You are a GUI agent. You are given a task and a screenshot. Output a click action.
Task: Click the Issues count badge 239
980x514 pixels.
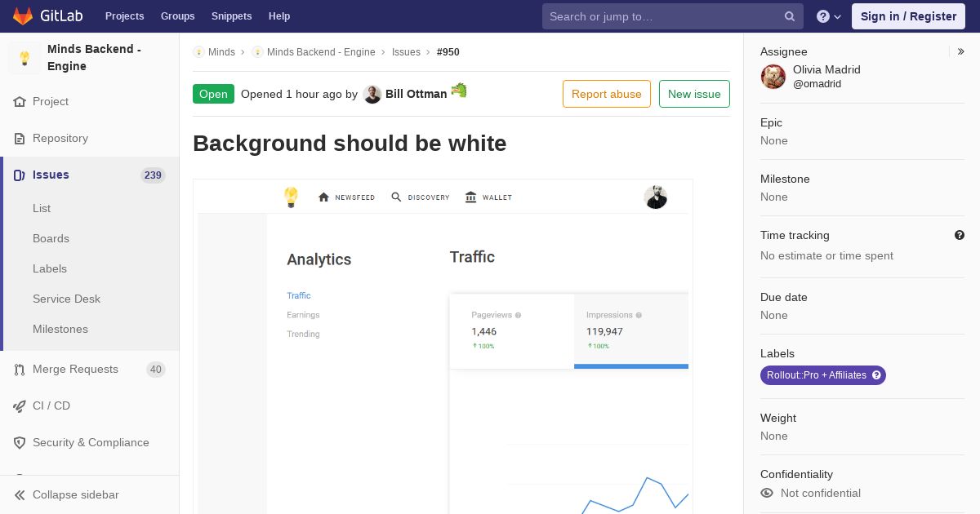[x=153, y=175]
